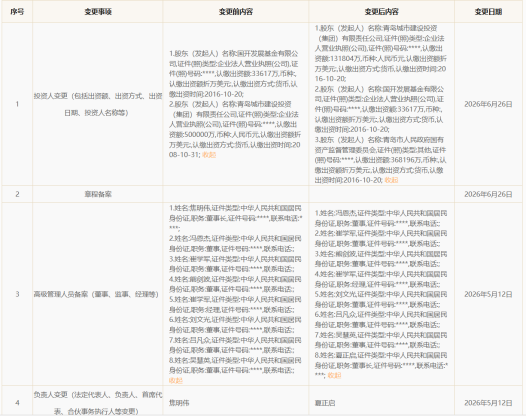Image resolution: width=526 pixels, height=416 pixels.
Task: Select the 变更日期 column header
Action: pyautogui.click(x=488, y=12)
